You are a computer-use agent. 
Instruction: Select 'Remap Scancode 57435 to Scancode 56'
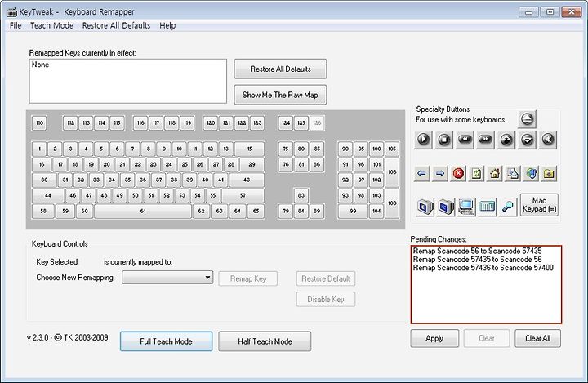(x=478, y=260)
